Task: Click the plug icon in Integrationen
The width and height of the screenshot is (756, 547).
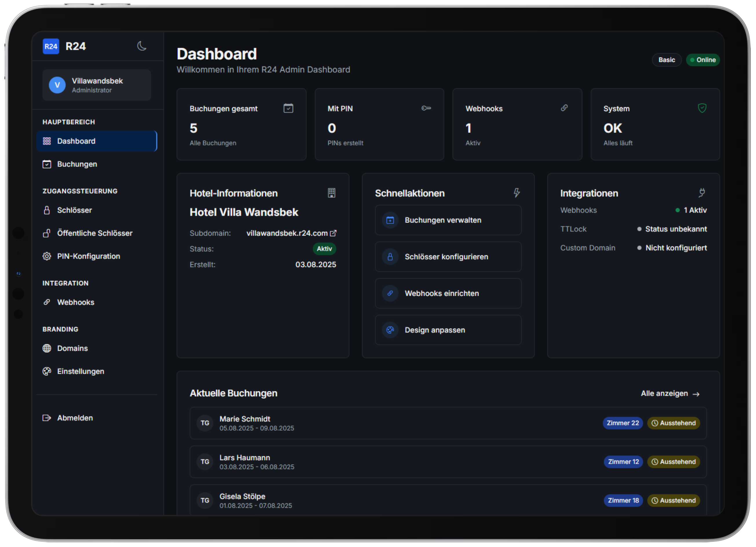Action: (x=702, y=193)
